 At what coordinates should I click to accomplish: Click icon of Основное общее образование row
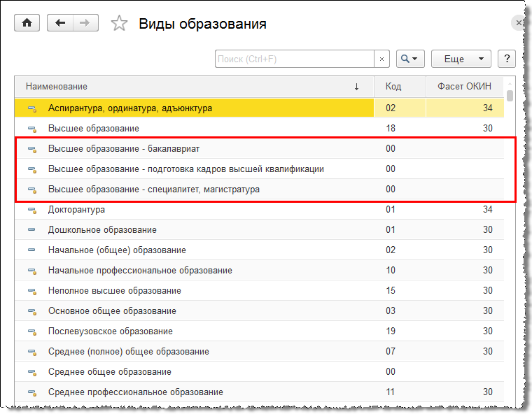32,312
